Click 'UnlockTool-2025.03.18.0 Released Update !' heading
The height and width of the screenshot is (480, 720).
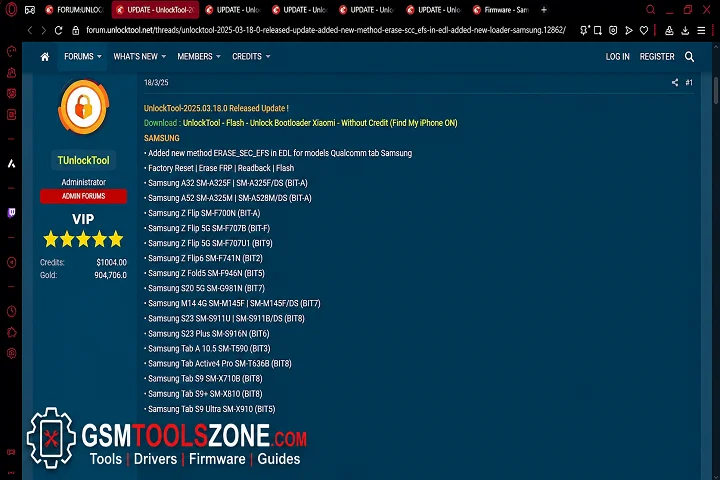click(x=216, y=108)
